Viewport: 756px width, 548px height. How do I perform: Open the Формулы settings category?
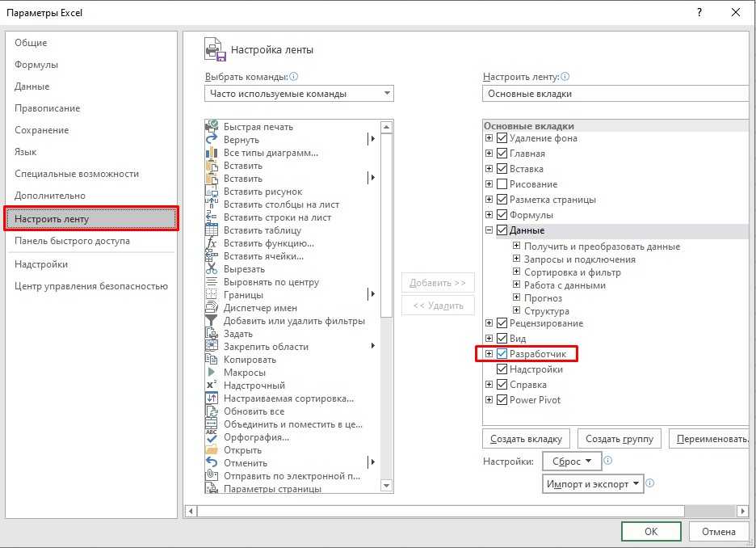36,65
